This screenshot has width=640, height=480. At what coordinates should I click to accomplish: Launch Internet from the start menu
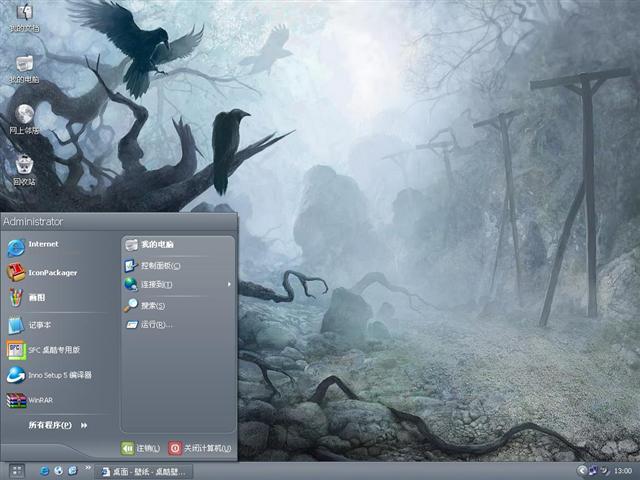pyautogui.click(x=59, y=247)
